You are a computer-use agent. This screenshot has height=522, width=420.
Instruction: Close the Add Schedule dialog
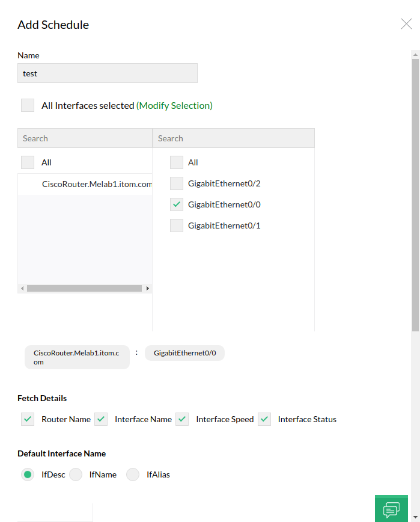point(406,24)
